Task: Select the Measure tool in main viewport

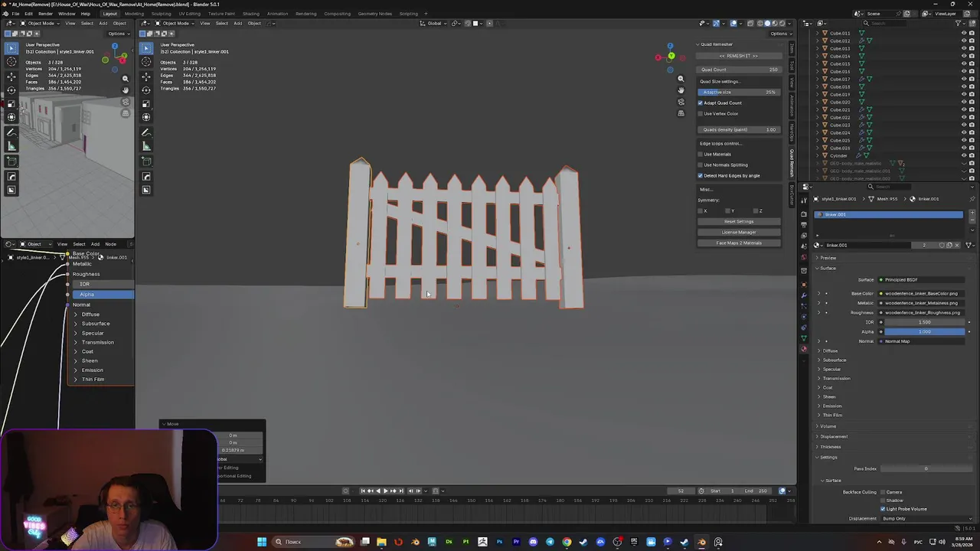Action: [146, 145]
